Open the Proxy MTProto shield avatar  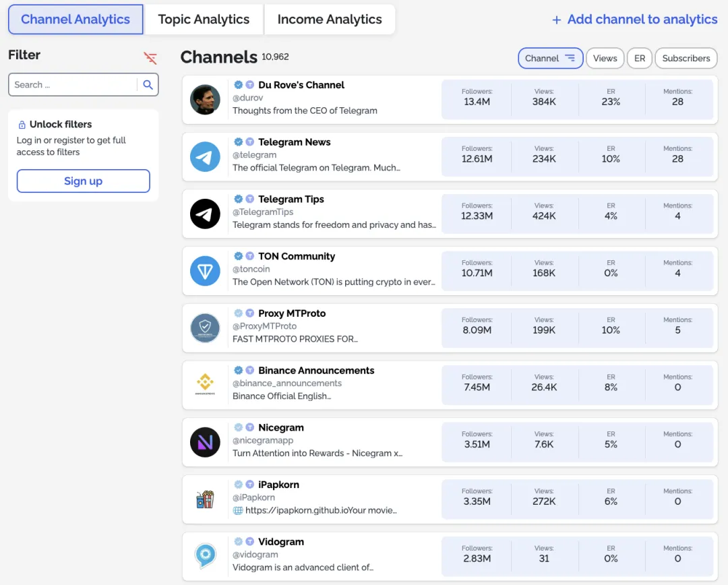tap(205, 328)
